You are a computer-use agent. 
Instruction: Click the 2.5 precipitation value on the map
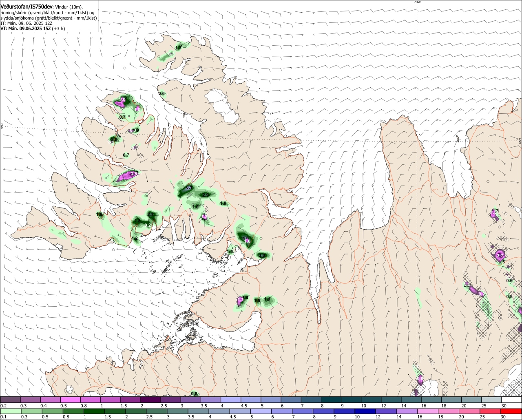[114, 139]
